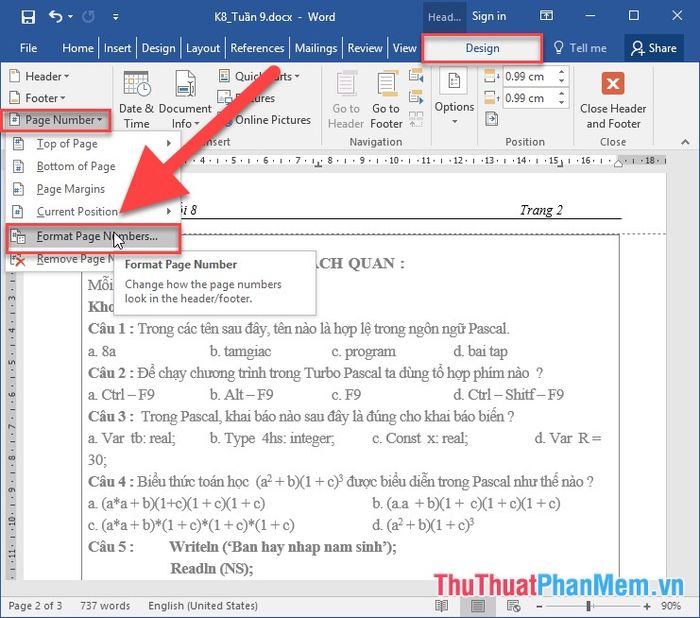The height and width of the screenshot is (618, 700).
Task: Select the Header Tools Design tab
Action: click(482, 48)
